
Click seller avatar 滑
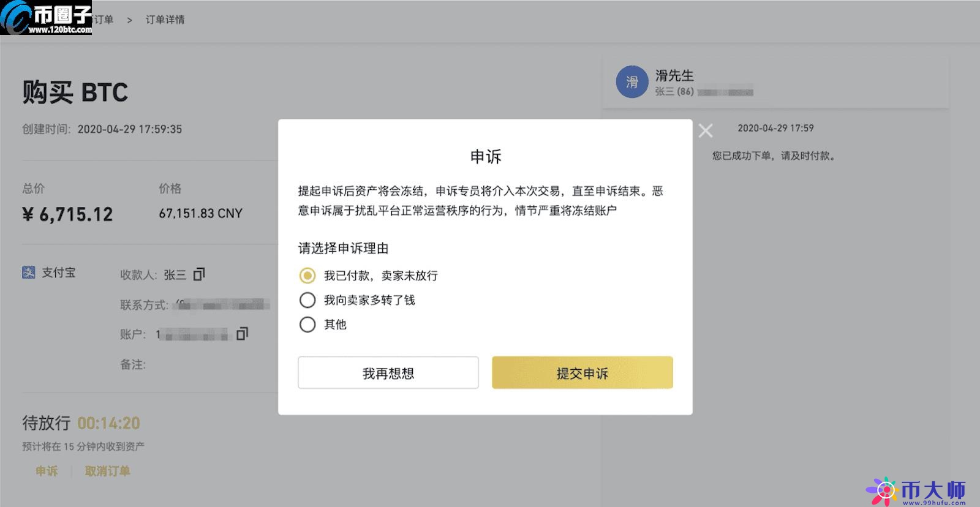[632, 82]
